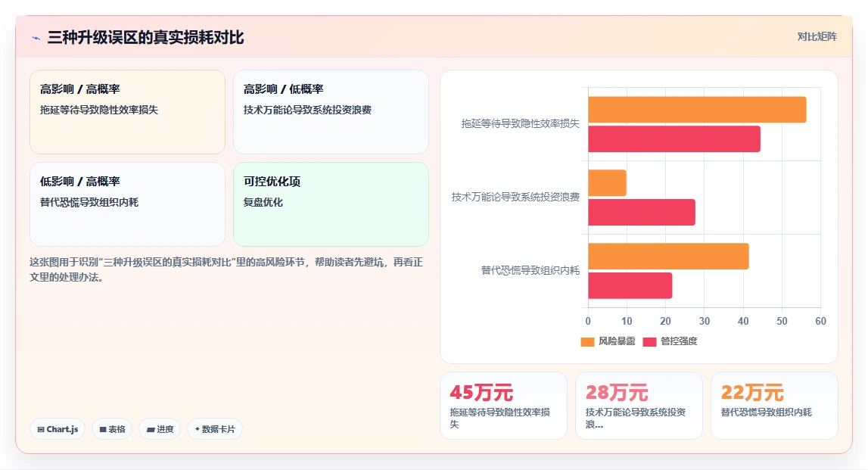This screenshot has width=868, height=470.
Task: Click the 表格 tag chip
Action: [112, 429]
